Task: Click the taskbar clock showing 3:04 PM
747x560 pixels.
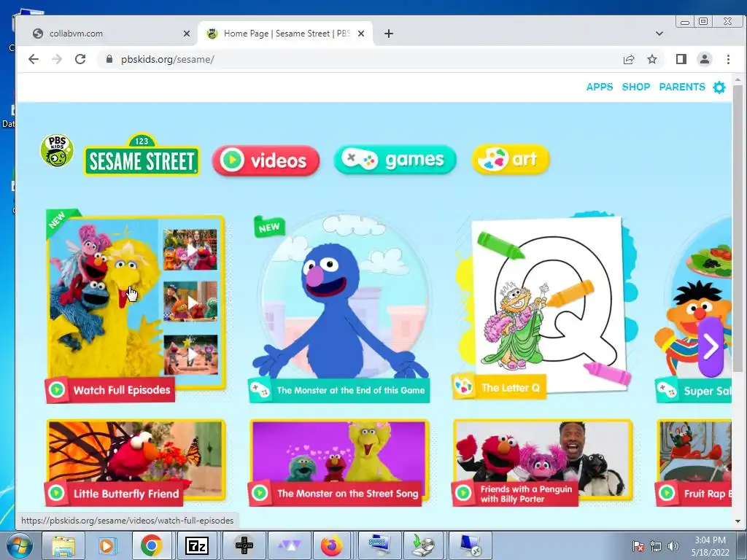Action: tap(710, 546)
